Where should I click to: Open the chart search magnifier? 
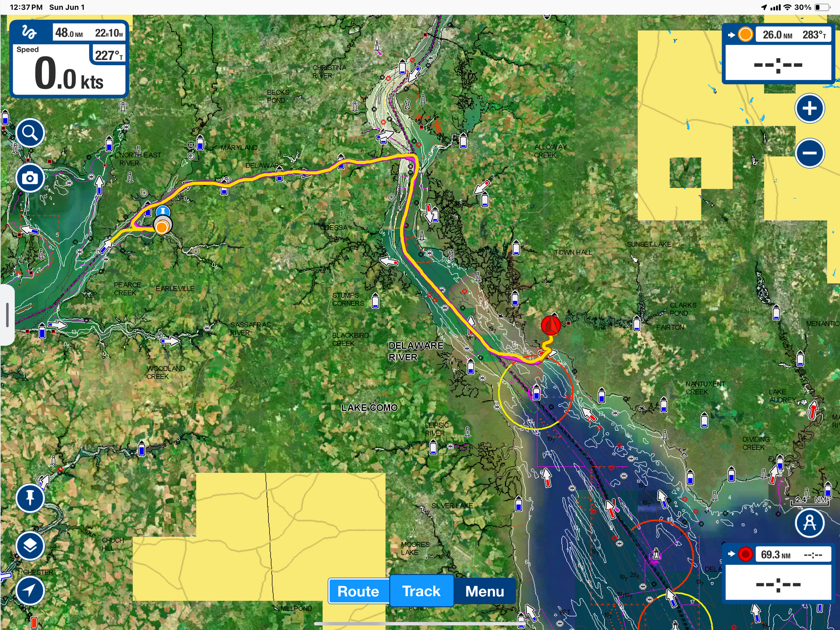pyautogui.click(x=30, y=133)
